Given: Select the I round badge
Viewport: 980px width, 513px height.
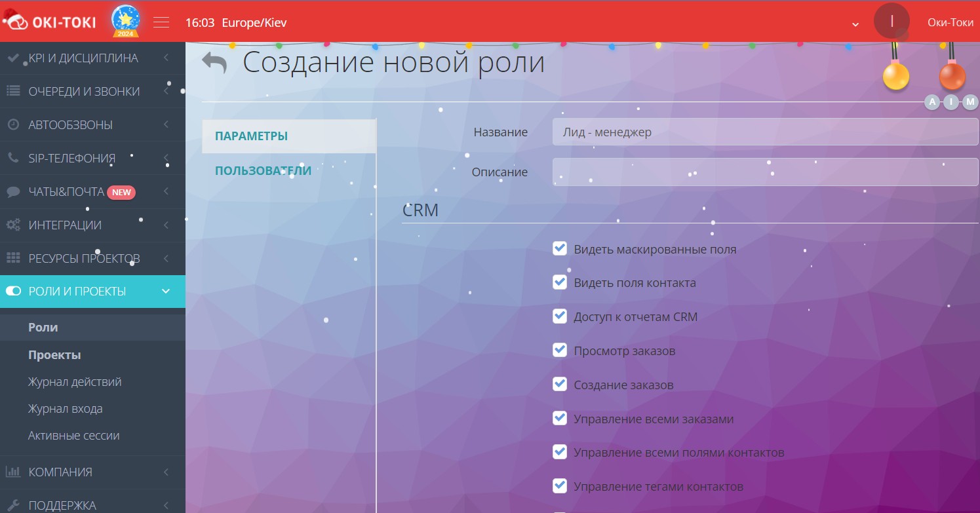Looking at the screenshot, I should 951,102.
